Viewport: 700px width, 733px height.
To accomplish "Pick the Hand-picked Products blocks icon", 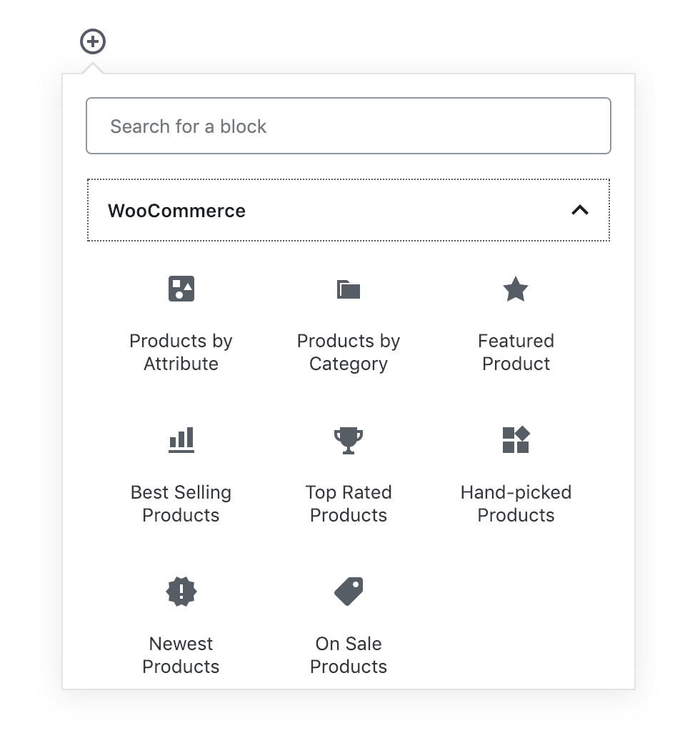I will click(516, 440).
